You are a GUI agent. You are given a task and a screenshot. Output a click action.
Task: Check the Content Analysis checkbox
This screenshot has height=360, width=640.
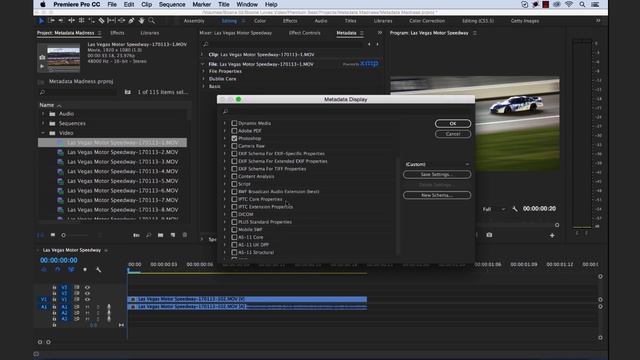pyautogui.click(x=234, y=176)
